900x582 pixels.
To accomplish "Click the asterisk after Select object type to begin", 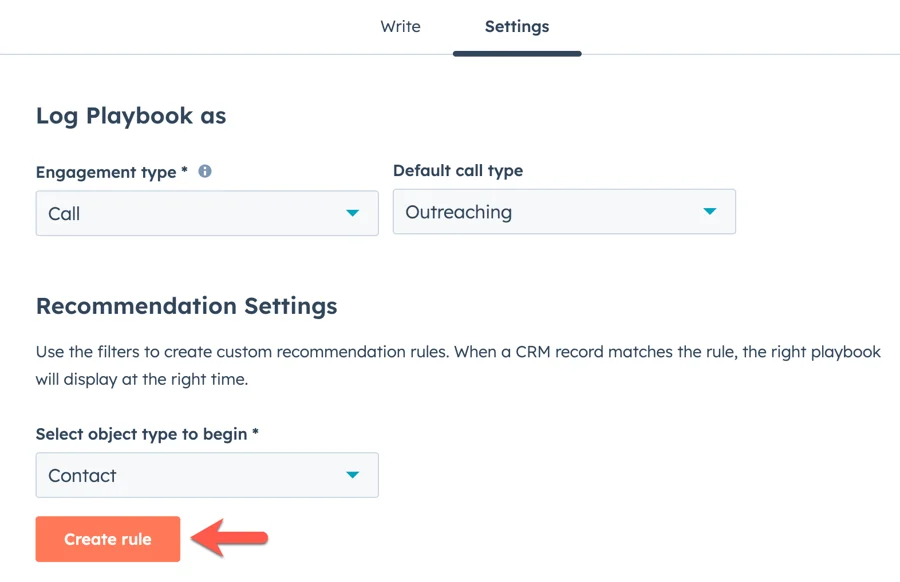I will click(256, 433).
